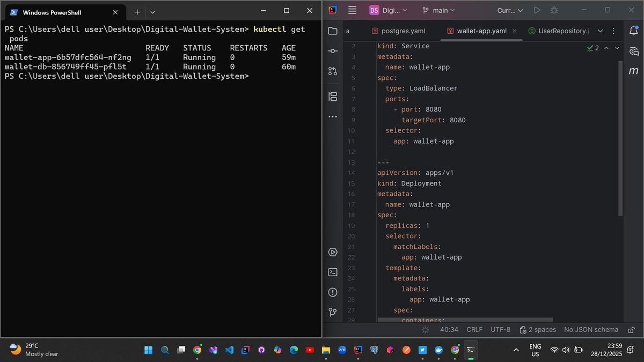The image size is (644, 362).
Task: Click 'kind: Deployment' line in editor
Action: click(x=409, y=183)
